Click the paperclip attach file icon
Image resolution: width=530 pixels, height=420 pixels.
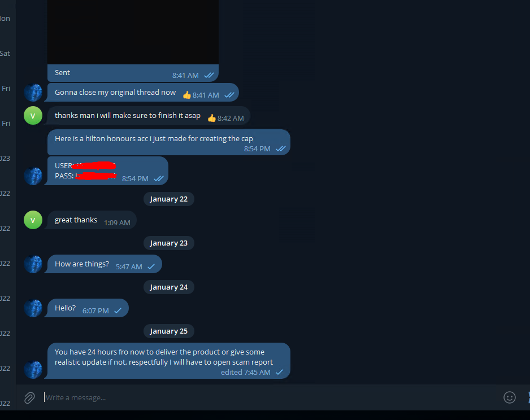pos(29,398)
